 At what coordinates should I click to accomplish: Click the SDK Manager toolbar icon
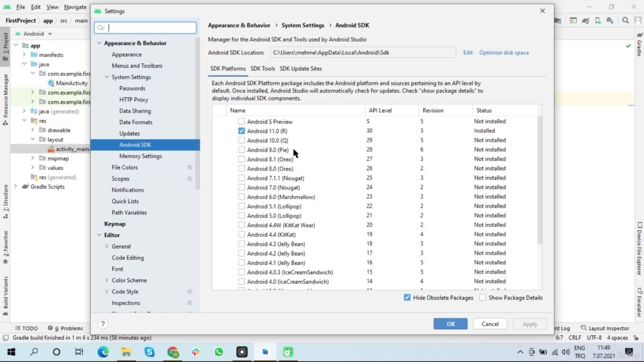[x=610, y=21]
